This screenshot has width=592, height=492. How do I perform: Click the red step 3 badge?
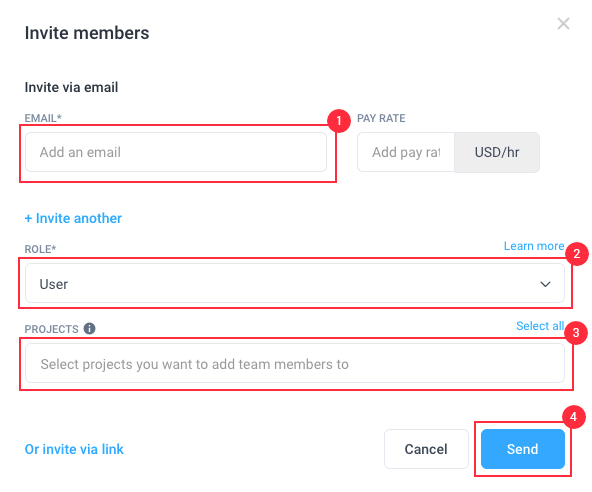tap(576, 333)
